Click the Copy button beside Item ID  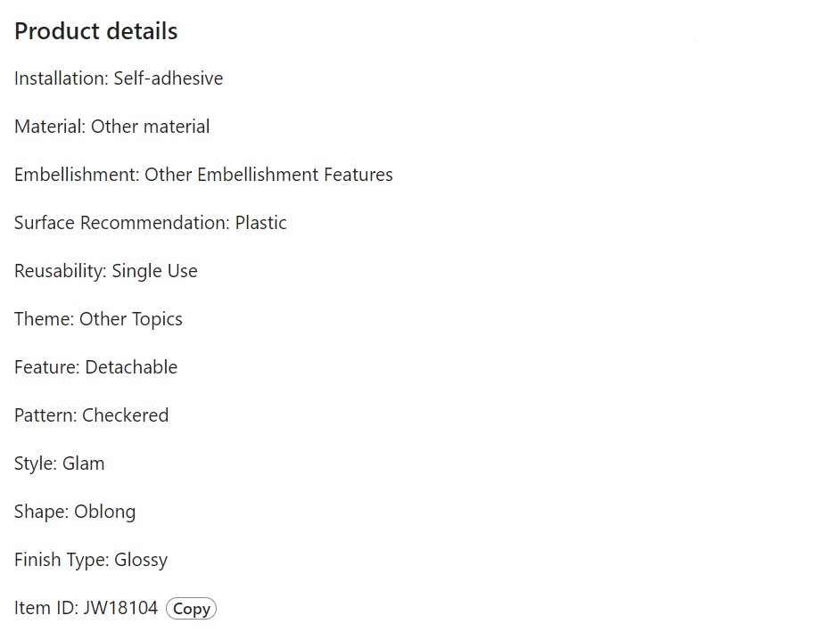191,609
